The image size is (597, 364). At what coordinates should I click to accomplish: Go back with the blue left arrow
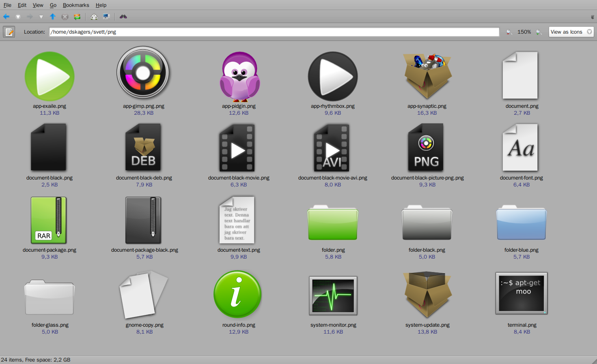(6, 17)
